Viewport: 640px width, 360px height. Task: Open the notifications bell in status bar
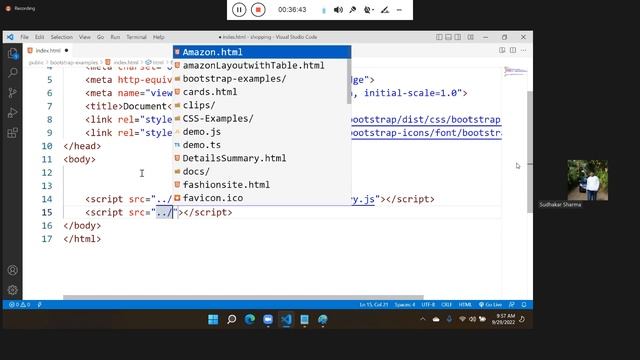click(524, 305)
